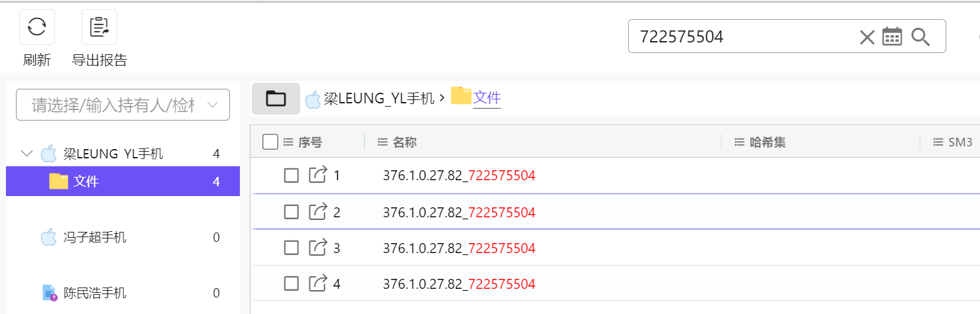Open the holder/evidence selection dropdown
Viewport: 980px width, 314px height.
tap(123, 105)
